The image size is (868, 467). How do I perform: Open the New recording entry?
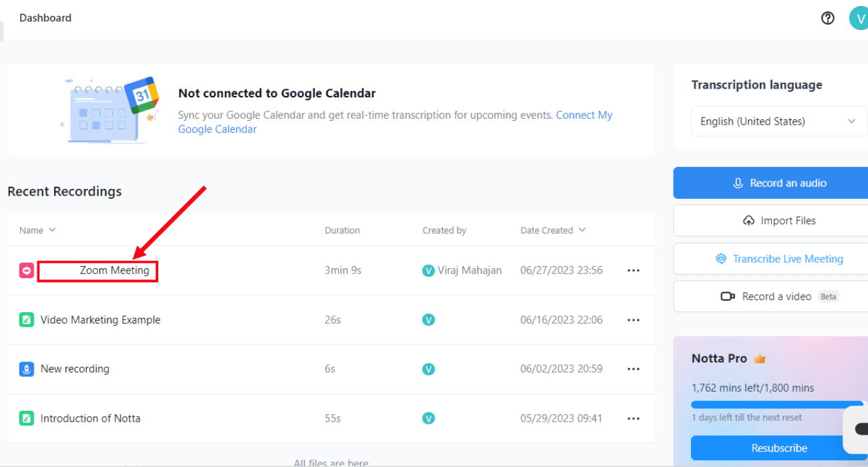(x=75, y=369)
